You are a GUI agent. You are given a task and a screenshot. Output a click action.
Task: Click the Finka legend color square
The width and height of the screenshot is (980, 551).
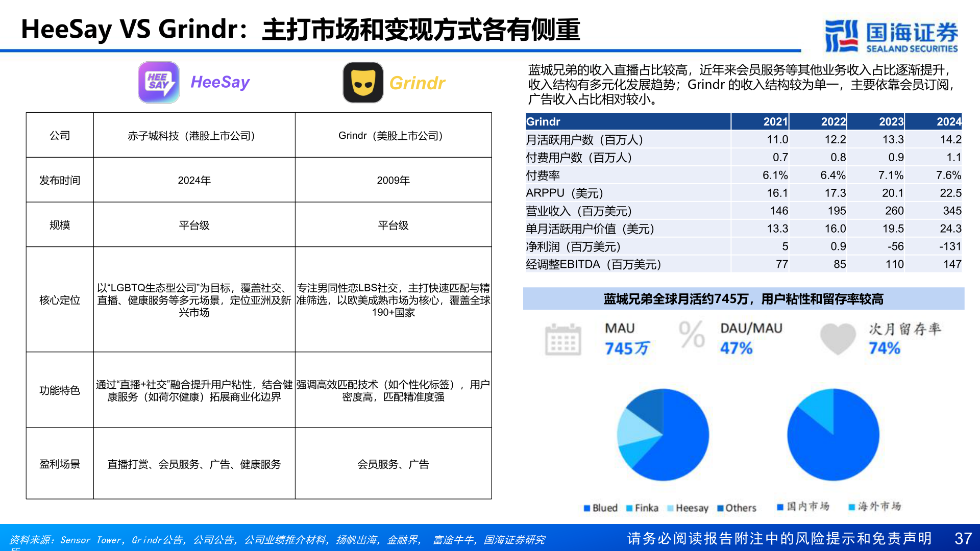629,508
